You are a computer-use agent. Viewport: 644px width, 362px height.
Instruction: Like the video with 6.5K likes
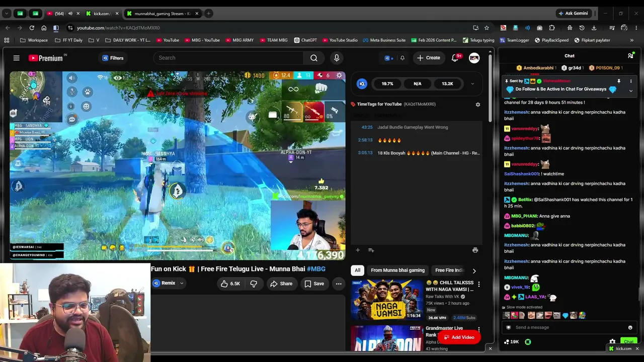(230, 284)
